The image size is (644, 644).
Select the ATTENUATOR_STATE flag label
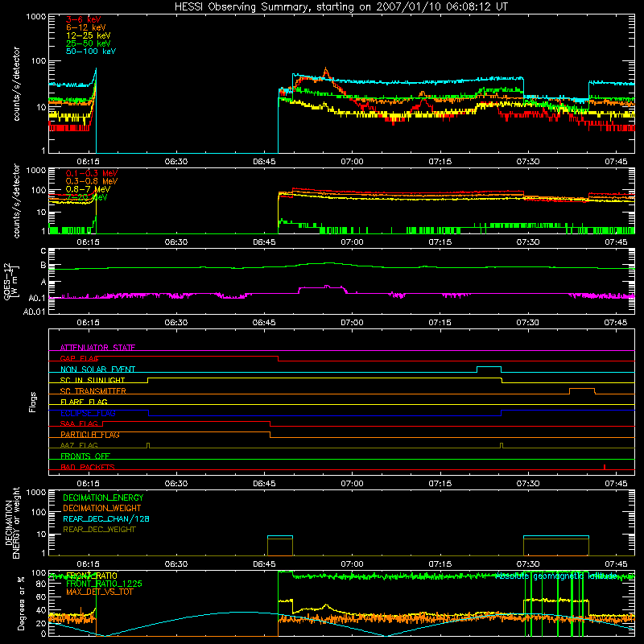97,348
